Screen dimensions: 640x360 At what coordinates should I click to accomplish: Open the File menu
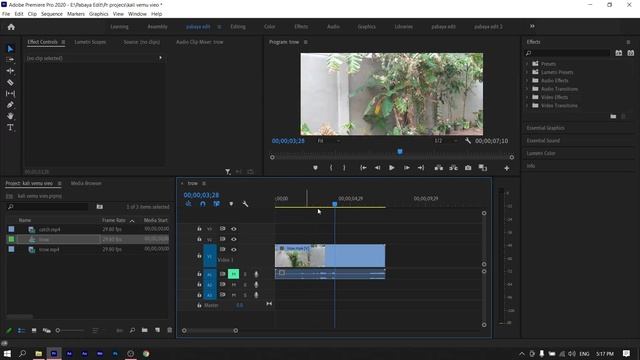pyautogui.click(x=6, y=14)
